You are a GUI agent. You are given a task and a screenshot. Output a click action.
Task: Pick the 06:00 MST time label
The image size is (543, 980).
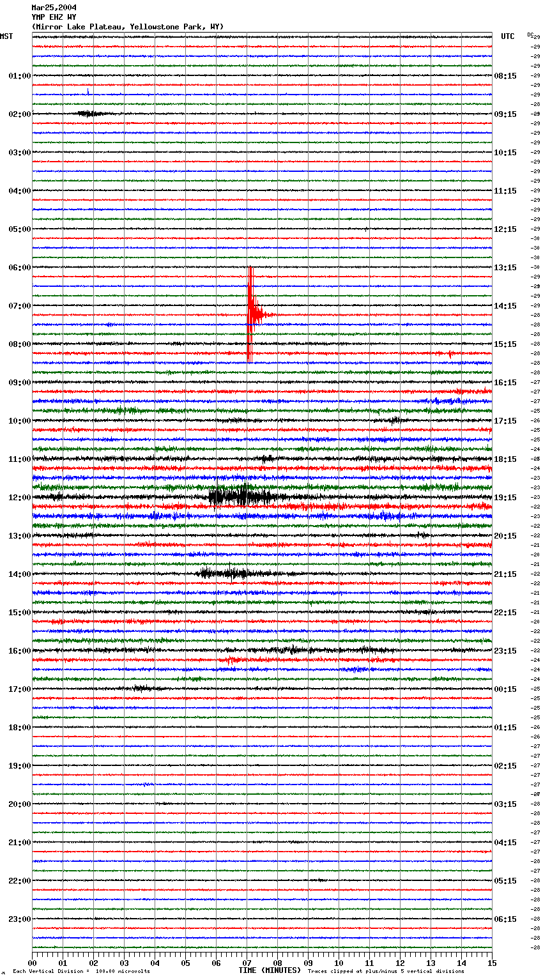point(20,268)
